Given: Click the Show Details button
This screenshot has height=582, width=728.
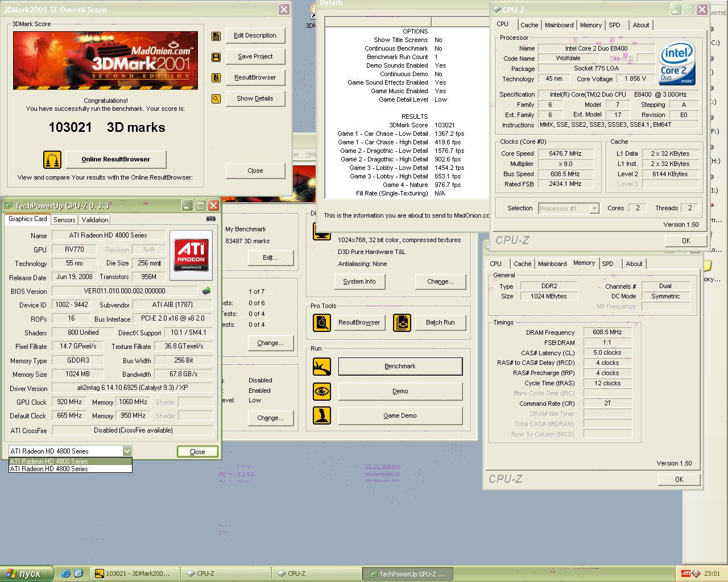Looking at the screenshot, I should (255, 98).
